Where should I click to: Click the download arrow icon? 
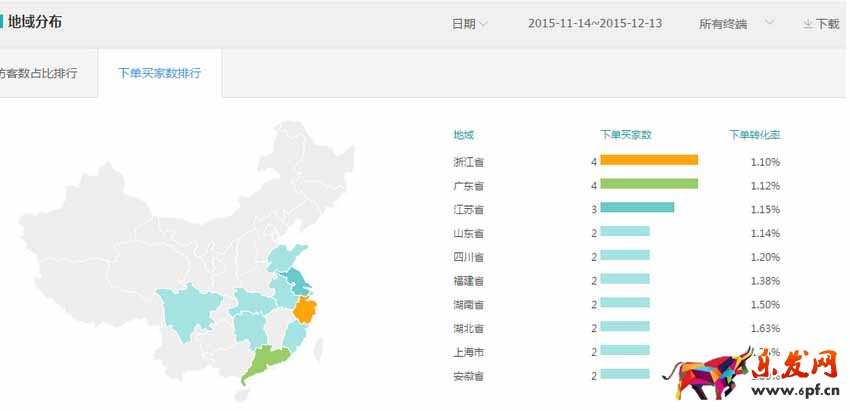[x=807, y=24]
